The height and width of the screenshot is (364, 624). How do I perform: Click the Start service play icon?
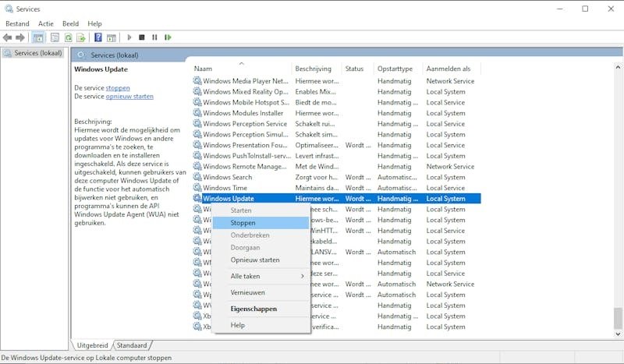(129, 37)
